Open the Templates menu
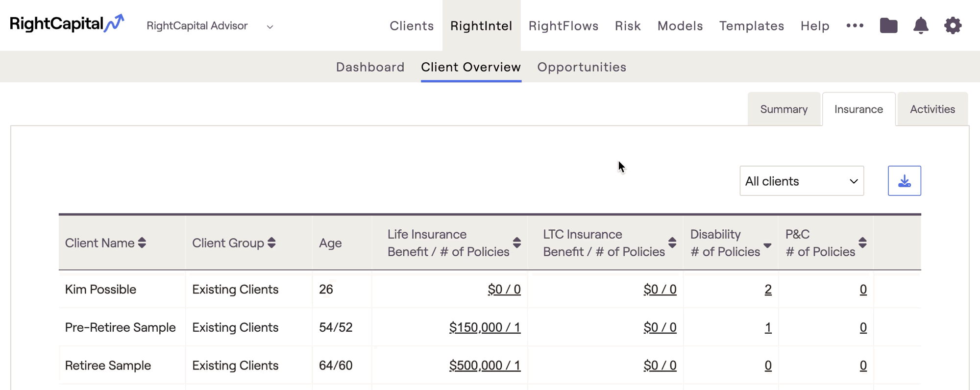Viewport: 980px width, 390px height. click(x=752, y=25)
